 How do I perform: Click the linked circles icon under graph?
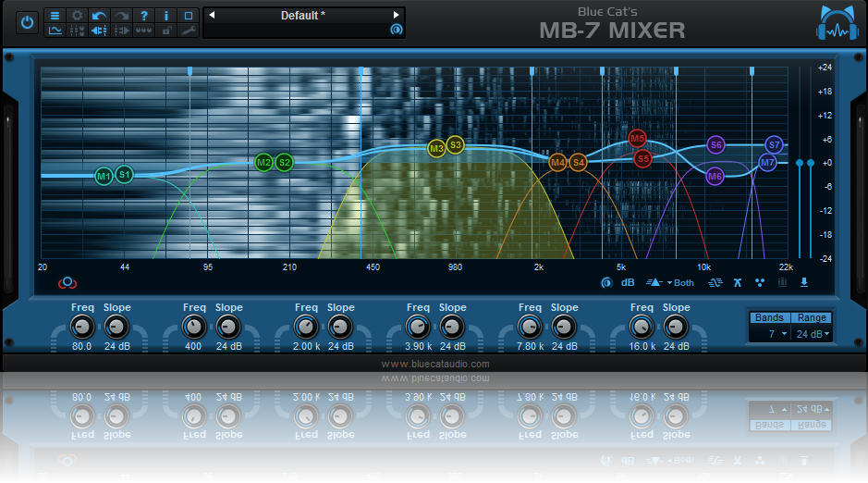click(x=67, y=283)
